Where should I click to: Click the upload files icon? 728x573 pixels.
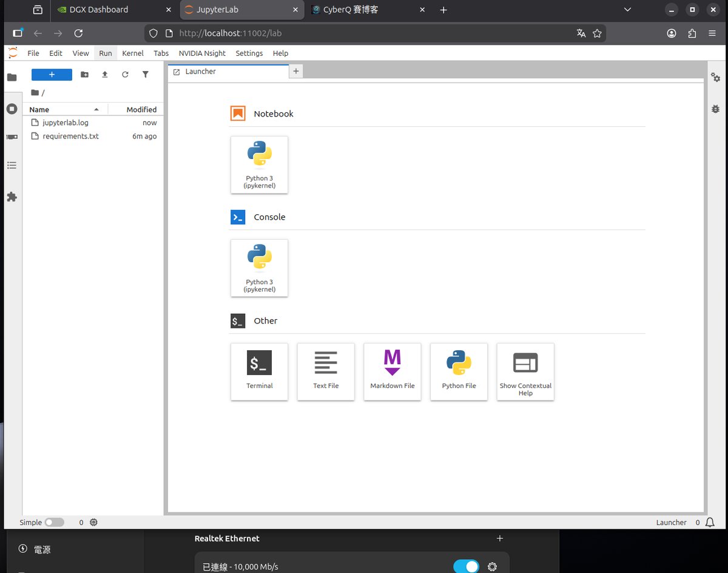pyautogui.click(x=105, y=75)
